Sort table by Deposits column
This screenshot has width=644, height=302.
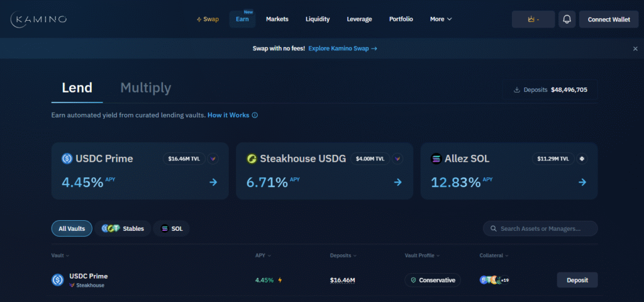(x=343, y=255)
